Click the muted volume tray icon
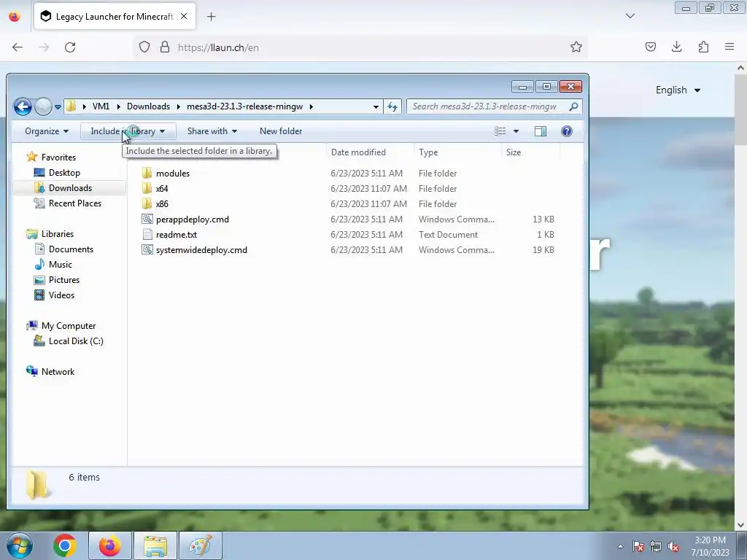 [x=673, y=547]
